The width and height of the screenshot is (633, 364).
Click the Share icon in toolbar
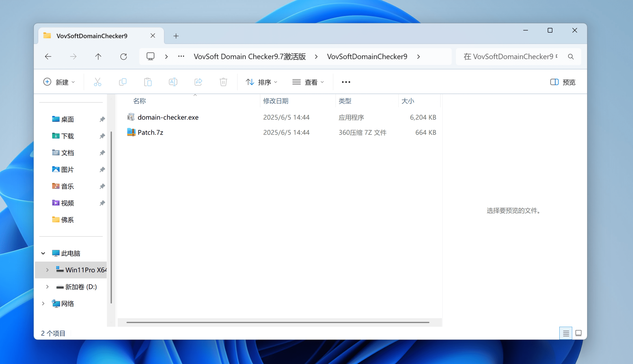[x=198, y=82]
